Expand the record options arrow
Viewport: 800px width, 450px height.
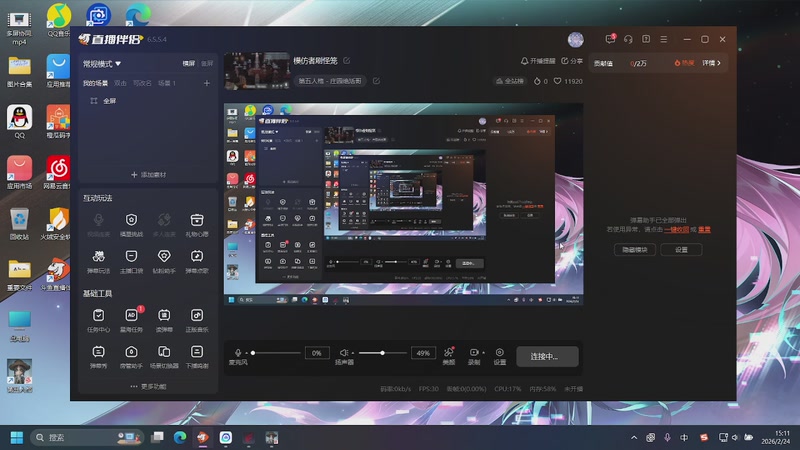point(483,353)
